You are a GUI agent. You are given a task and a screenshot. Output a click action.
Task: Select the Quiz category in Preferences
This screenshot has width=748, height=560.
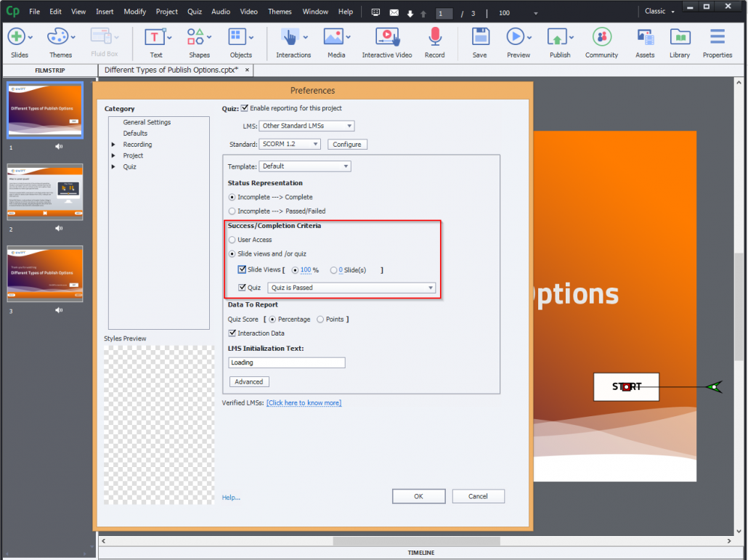tap(129, 166)
